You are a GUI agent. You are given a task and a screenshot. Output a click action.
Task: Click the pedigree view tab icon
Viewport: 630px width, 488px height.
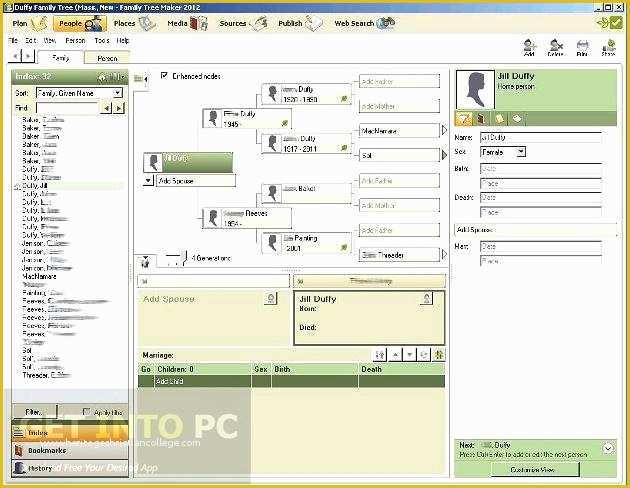(145, 261)
